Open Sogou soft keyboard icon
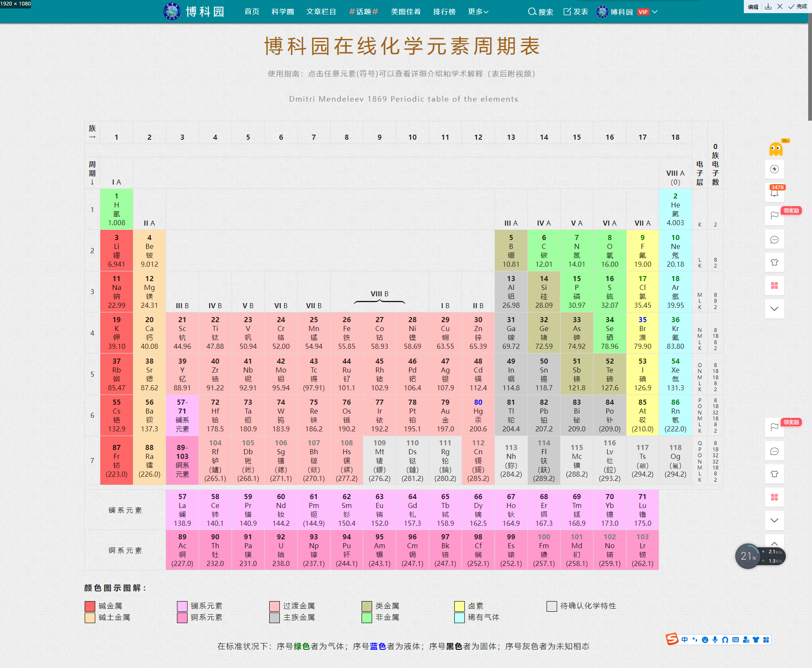812x668 pixels. point(735,640)
